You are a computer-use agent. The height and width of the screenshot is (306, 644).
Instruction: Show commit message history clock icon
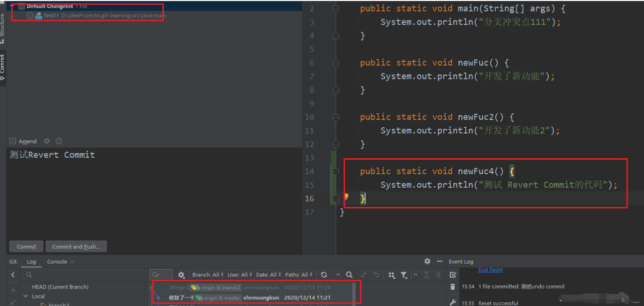point(59,141)
